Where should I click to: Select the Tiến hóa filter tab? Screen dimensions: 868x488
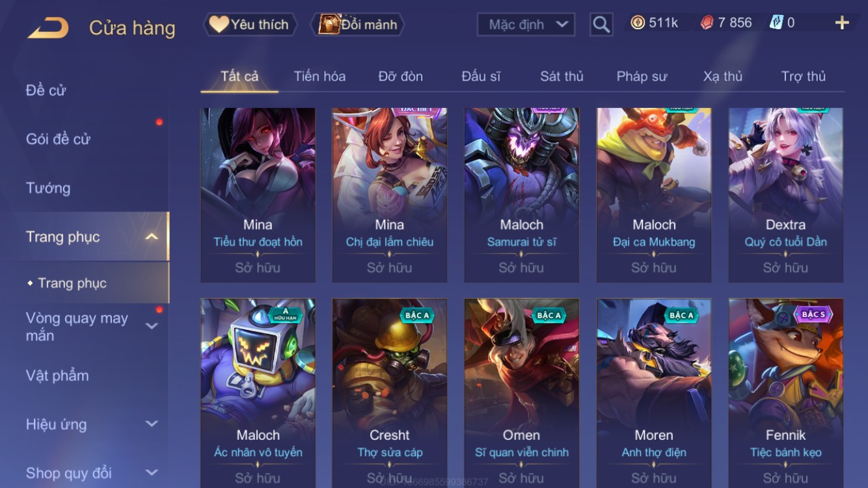click(x=319, y=76)
